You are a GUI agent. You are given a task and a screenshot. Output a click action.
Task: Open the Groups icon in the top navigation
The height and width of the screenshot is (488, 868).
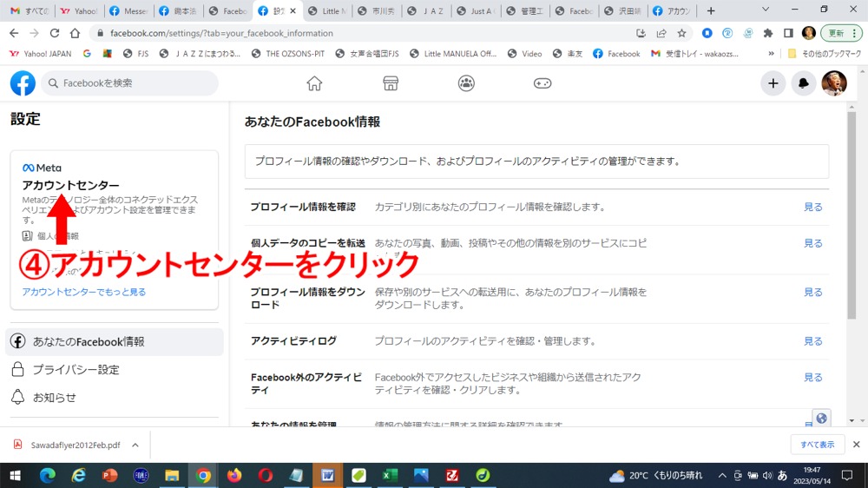click(466, 83)
